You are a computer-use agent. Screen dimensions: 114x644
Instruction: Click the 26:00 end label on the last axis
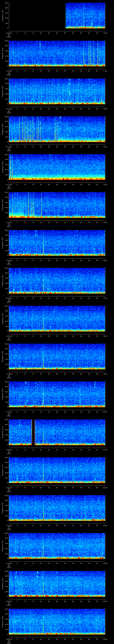[105, 639]
